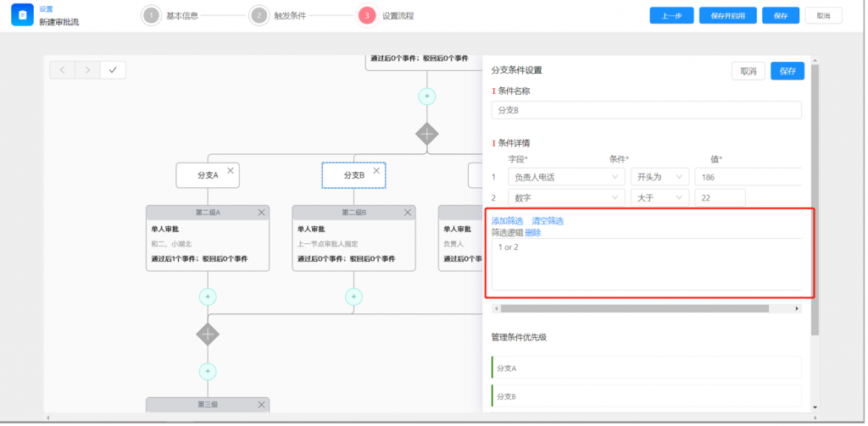Click the diamond merge gateway above 第三级
The height and width of the screenshot is (426, 868).
208,334
